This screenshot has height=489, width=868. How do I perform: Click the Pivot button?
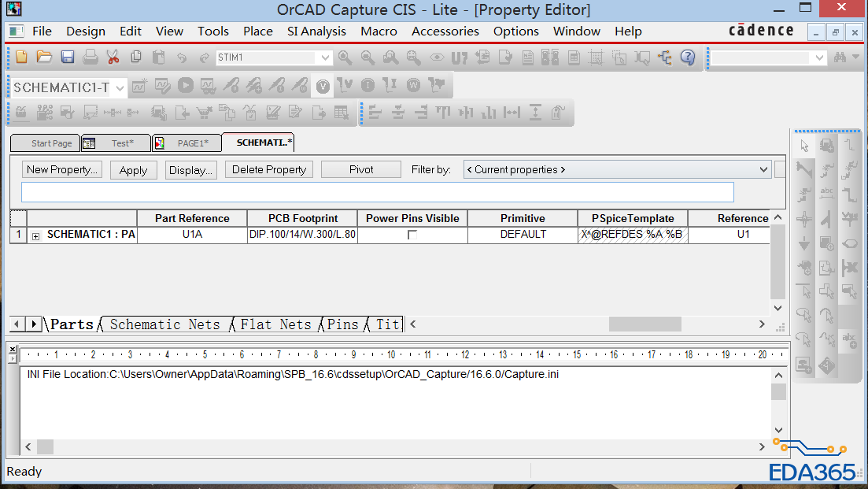click(x=361, y=169)
